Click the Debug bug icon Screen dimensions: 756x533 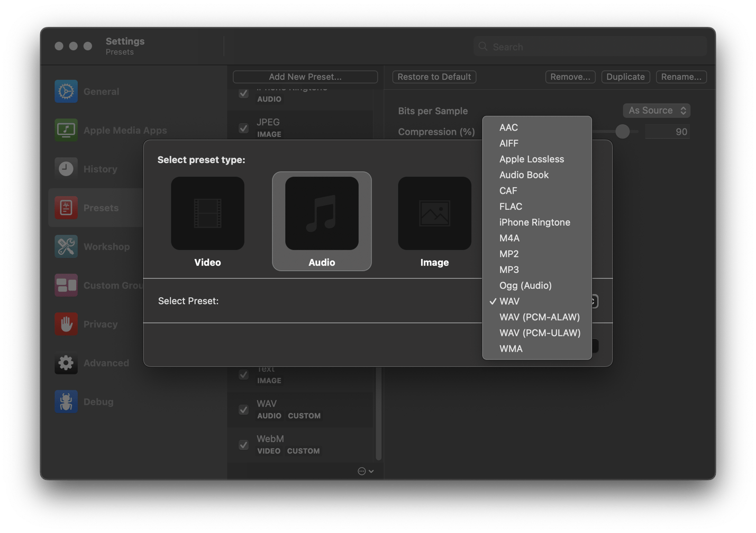(66, 401)
